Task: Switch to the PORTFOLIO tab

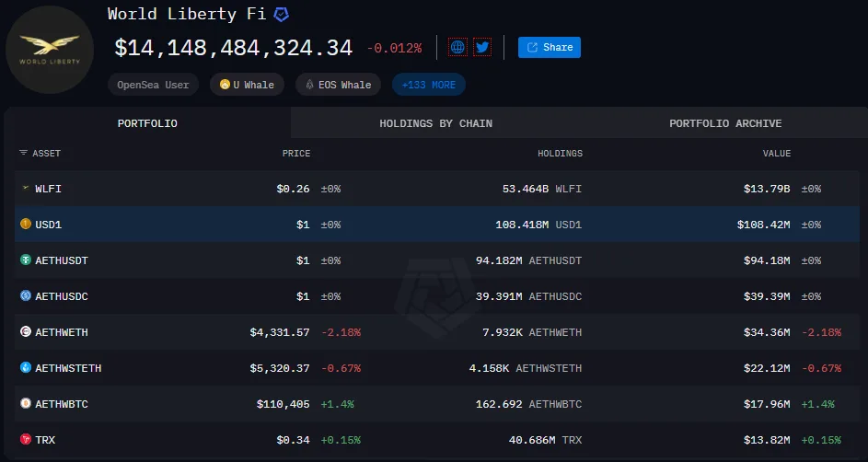Action: pos(147,123)
